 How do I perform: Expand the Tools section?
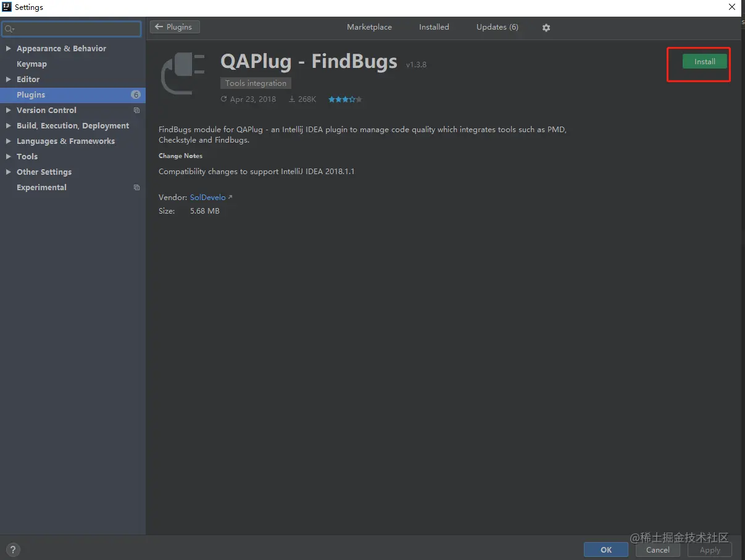pos(8,157)
